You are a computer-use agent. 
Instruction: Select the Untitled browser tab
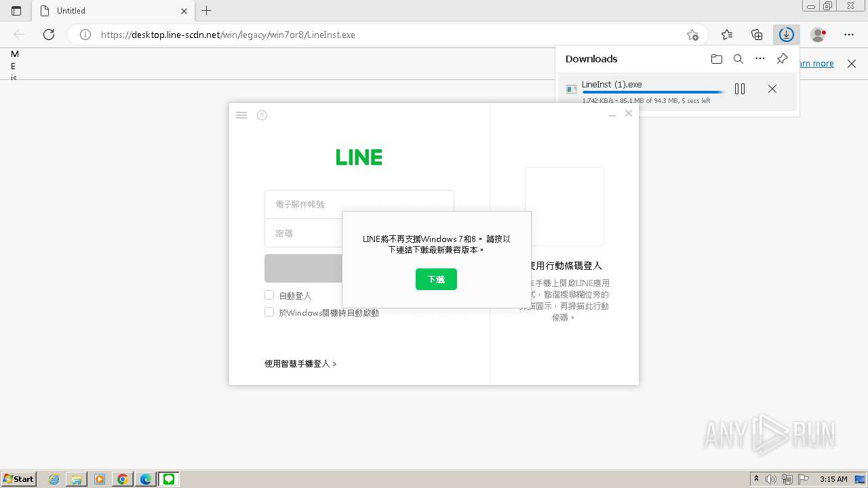[x=113, y=11]
